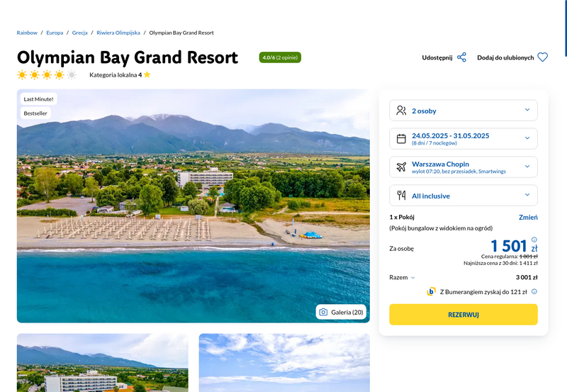Viewport: 567px width, 392px height.
Task: Click Dodaj do ulubionych text
Action: tap(505, 57)
